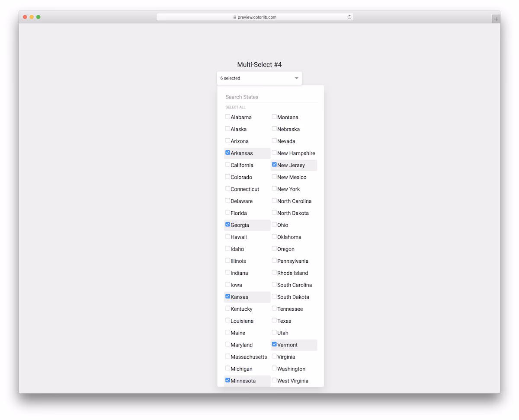Check the Utah checkbox
Screen dimensions: 519x420
pyautogui.click(x=274, y=332)
